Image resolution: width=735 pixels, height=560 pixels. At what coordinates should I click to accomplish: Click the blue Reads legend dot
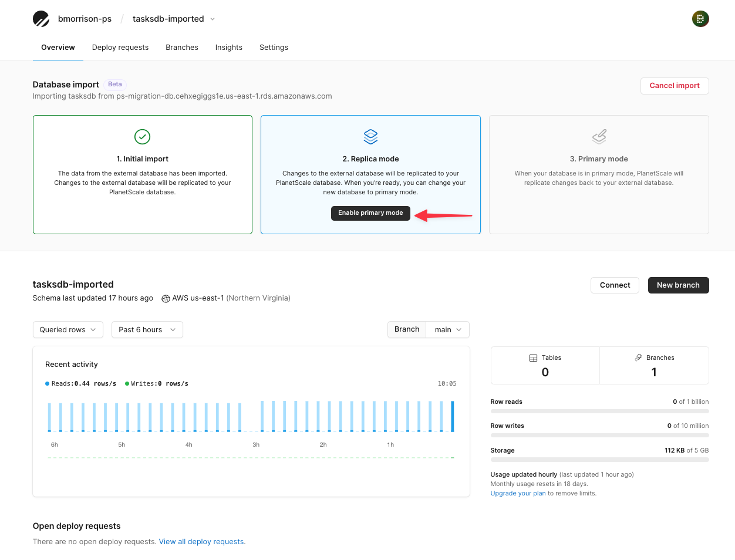click(x=48, y=383)
